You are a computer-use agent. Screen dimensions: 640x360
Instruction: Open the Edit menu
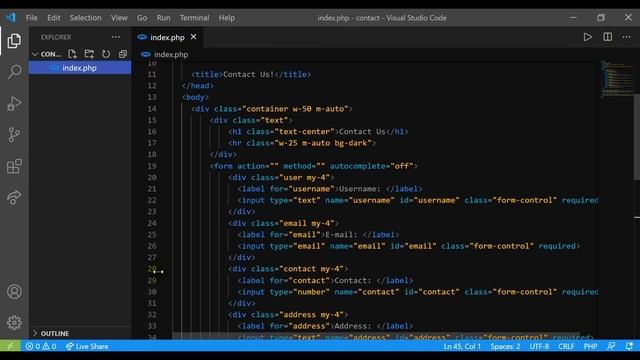click(53, 18)
